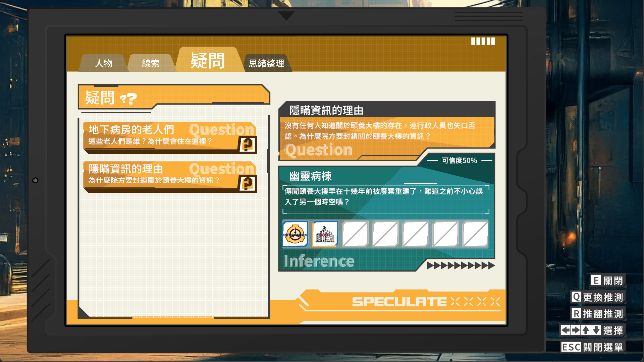Click the Q 更換推測 key icon
Viewport: 644px width, 362px height.
(576, 297)
